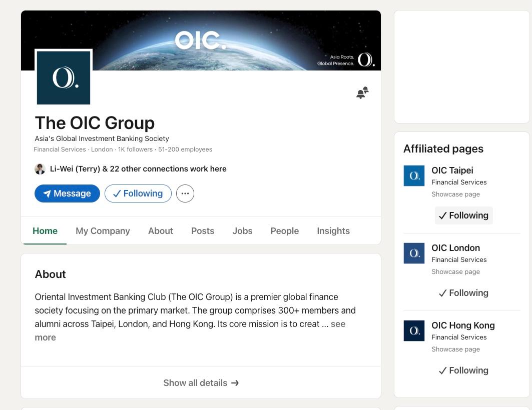Image resolution: width=532 pixels, height=410 pixels.
Task: Toggle Following on The OIC Group
Action: [138, 193]
